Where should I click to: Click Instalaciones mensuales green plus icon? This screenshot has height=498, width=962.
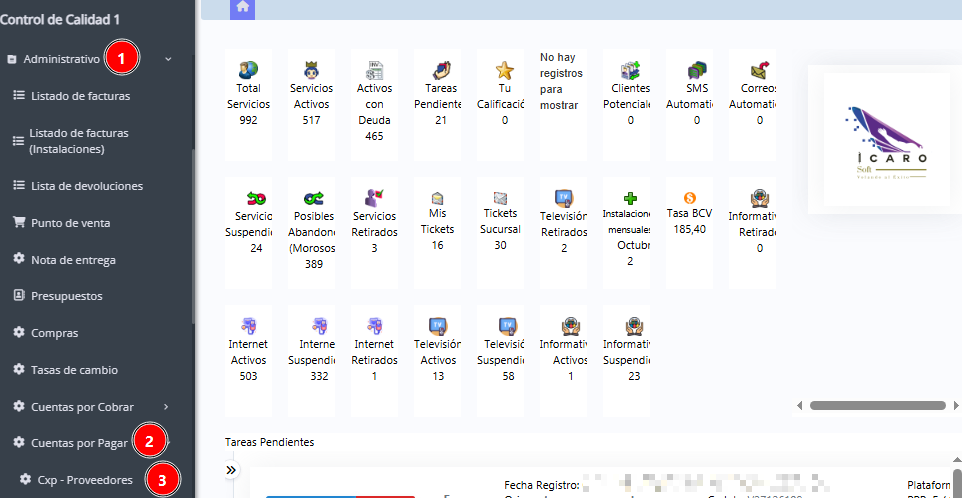tap(631, 198)
